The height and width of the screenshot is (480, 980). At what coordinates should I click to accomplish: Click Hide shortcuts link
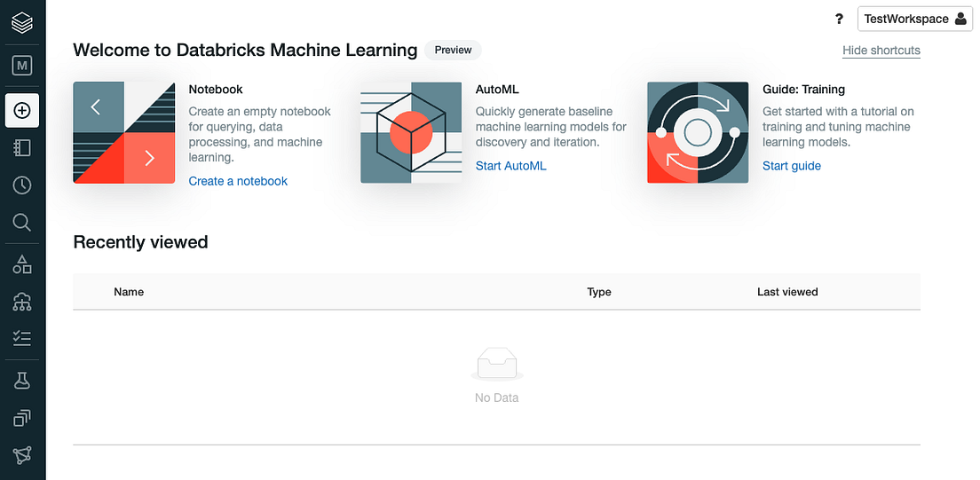pos(881,50)
